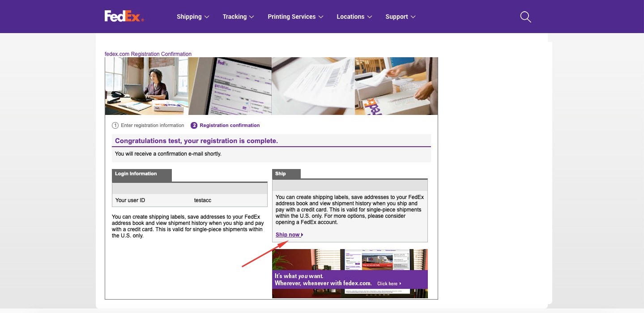The height and width of the screenshot is (313, 644).
Task: Select the Login Information tab header
Action: coord(141,174)
